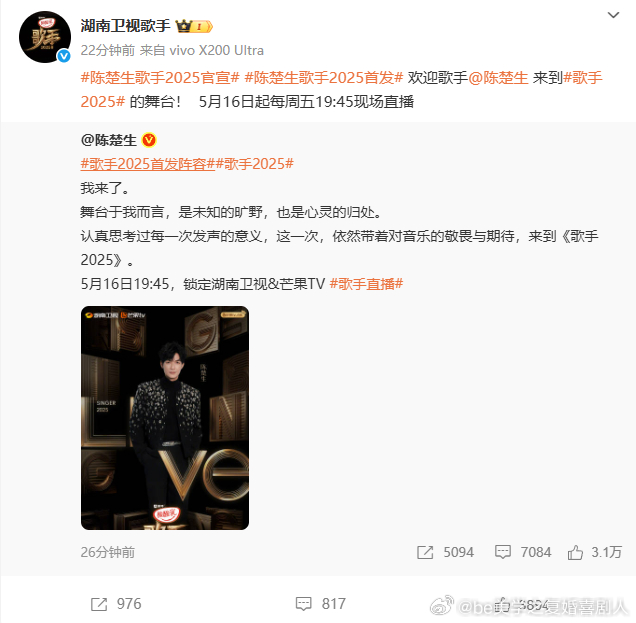
Task: Open hashtag #歌手2025首发阵容#
Action: click(148, 164)
